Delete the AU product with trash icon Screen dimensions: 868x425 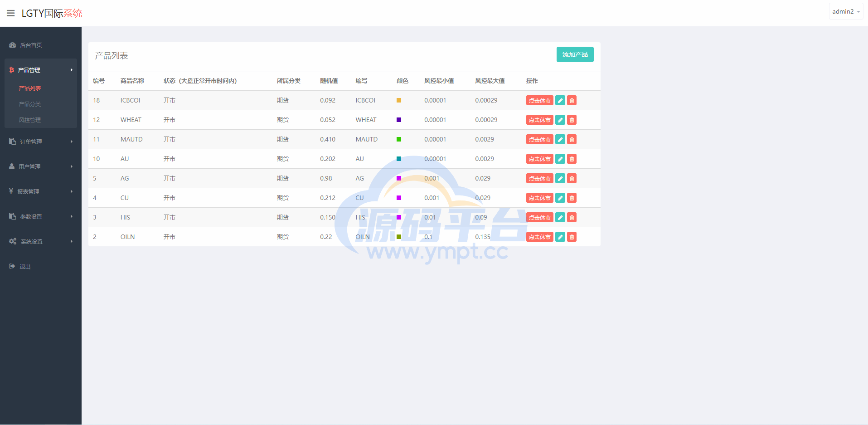(x=572, y=159)
